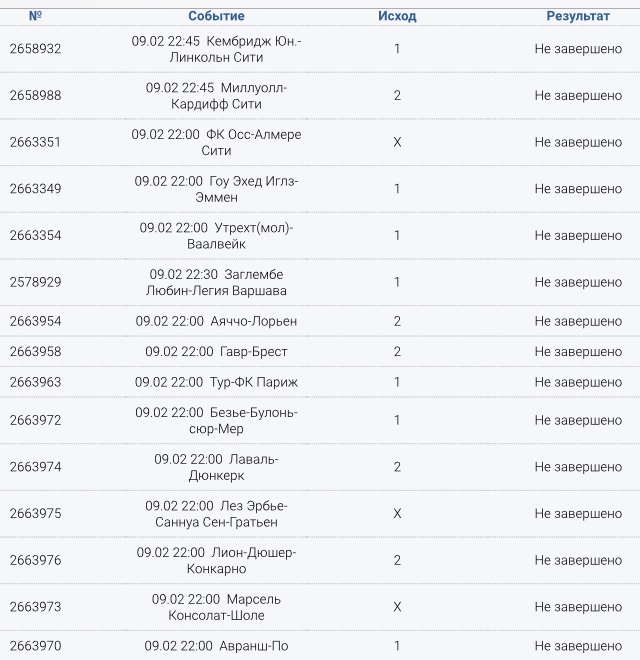The image size is (640, 660).
Task: Click the "Результат" column header
Action: tap(578, 16)
